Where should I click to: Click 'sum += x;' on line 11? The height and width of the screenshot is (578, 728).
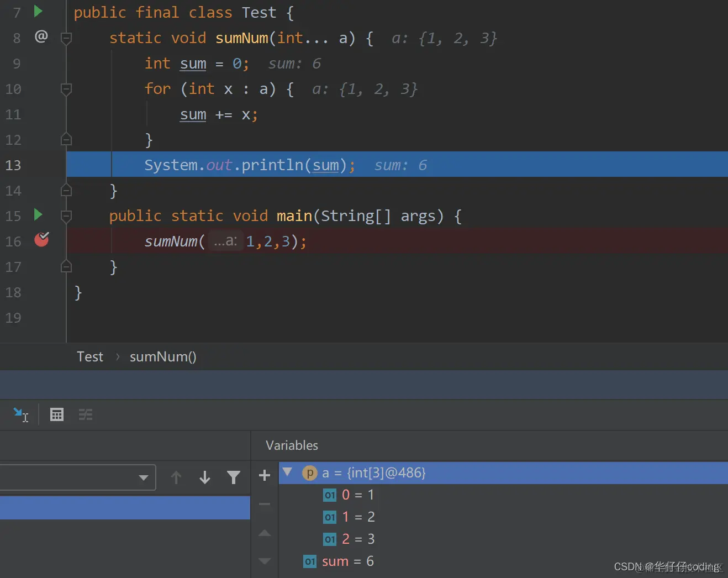coord(219,114)
